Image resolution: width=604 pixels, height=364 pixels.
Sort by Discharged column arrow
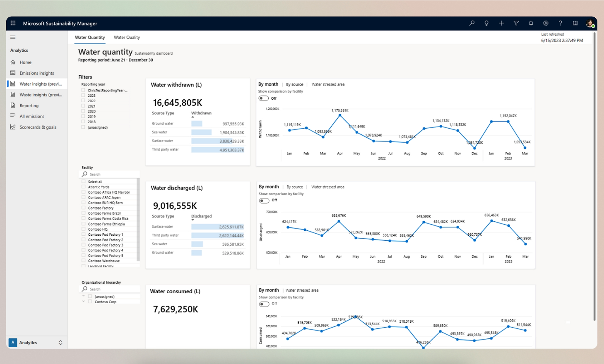pyautogui.click(x=193, y=220)
